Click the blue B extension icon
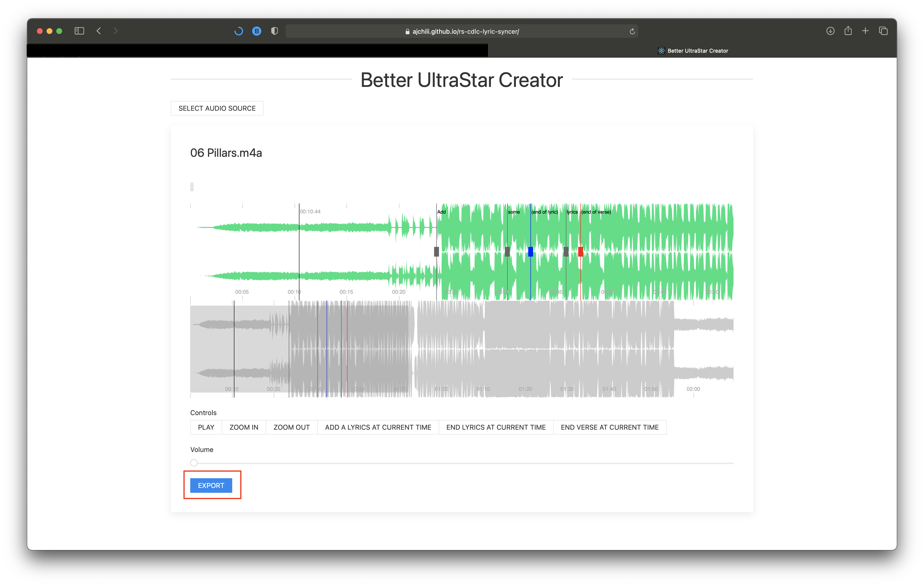 click(x=257, y=31)
